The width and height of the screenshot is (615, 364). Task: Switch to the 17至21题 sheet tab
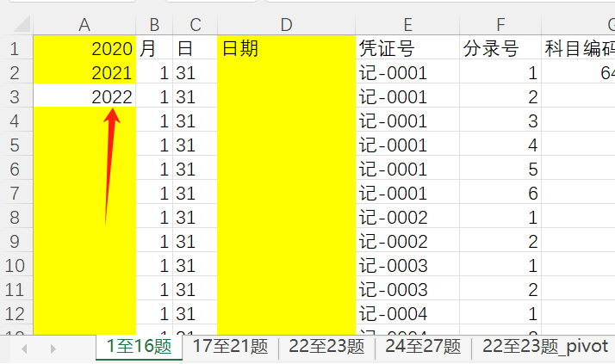click(x=230, y=347)
